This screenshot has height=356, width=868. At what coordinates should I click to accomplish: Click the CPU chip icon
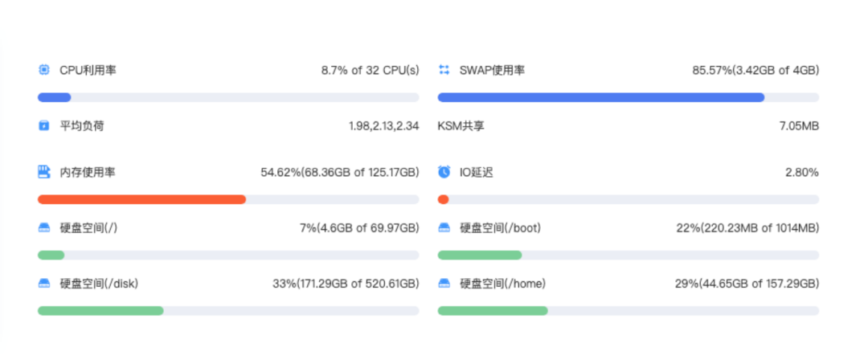[x=43, y=70]
